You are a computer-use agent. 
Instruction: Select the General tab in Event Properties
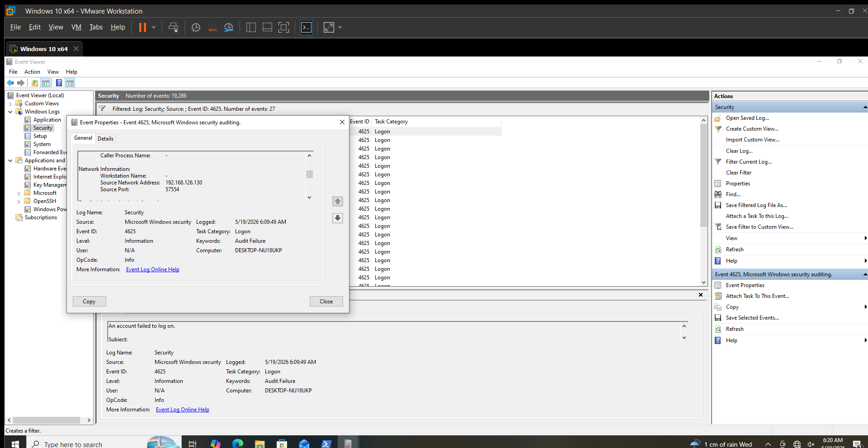tap(83, 138)
